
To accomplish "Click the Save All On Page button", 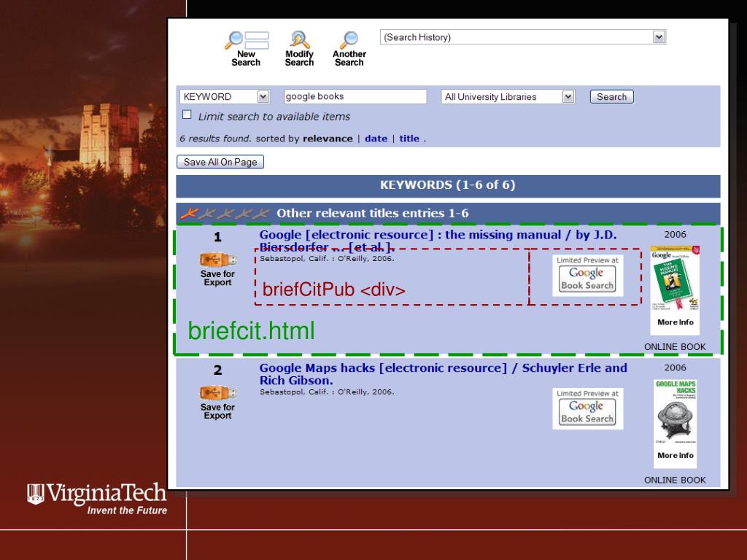I will coord(220,162).
